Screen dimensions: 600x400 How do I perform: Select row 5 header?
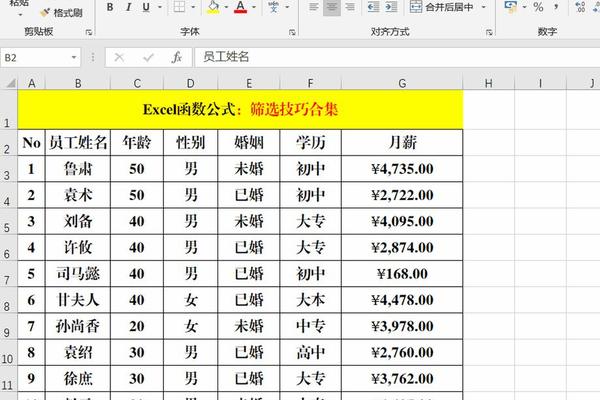[8, 221]
